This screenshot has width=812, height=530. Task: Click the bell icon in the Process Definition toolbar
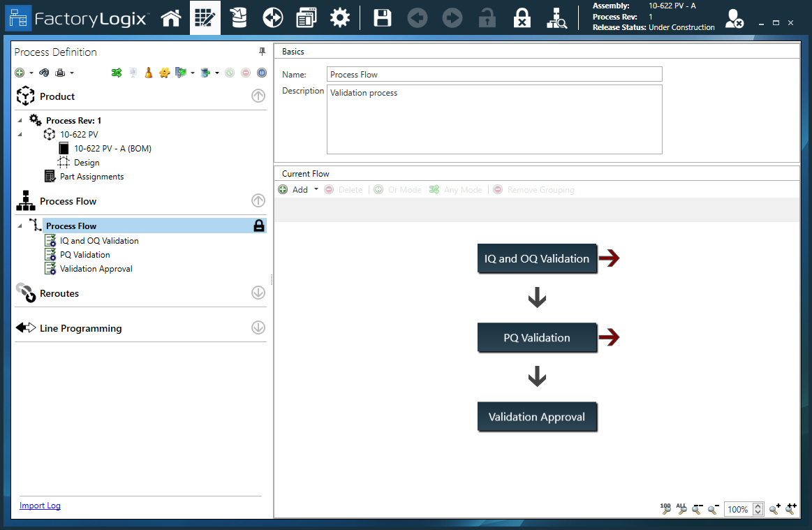[x=148, y=73]
